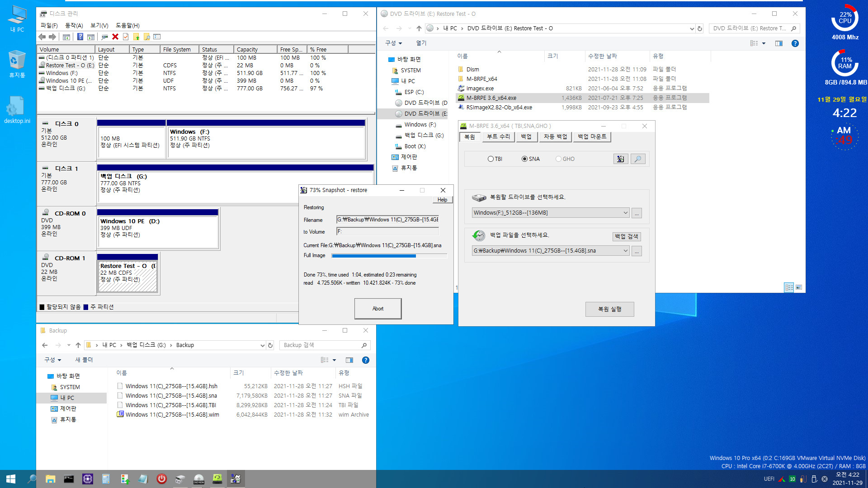Click the Help button in Snapshot restore dialog
Image resolution: width=868 pixels, height=488 pixels.
[x=443, y=200]
